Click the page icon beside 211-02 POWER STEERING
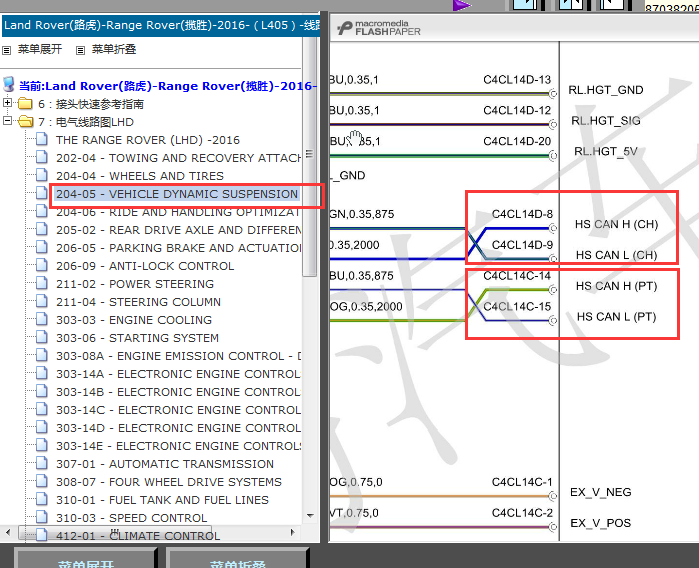Viewport: 699px width, 568px height. click(x=42, y=283)
